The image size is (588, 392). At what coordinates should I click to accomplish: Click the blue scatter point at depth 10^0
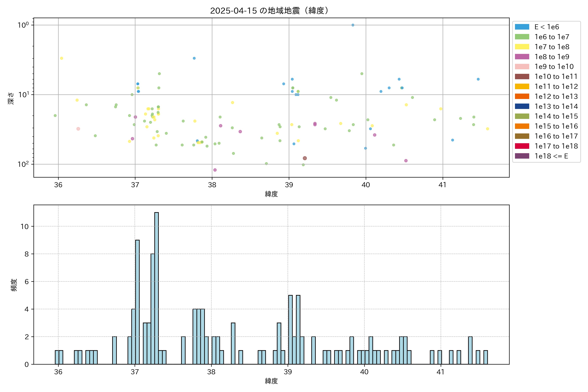click(353, 25)
